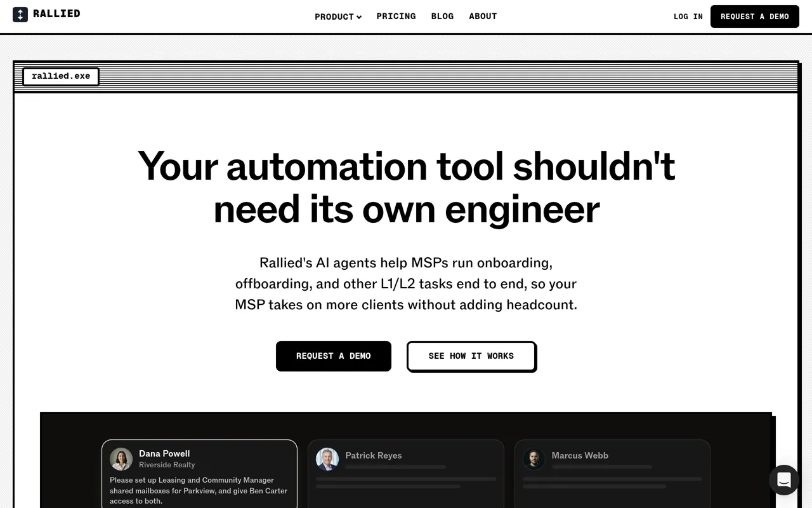Click the Log In link
Viewport: 812px width, 508px height.
688,17
